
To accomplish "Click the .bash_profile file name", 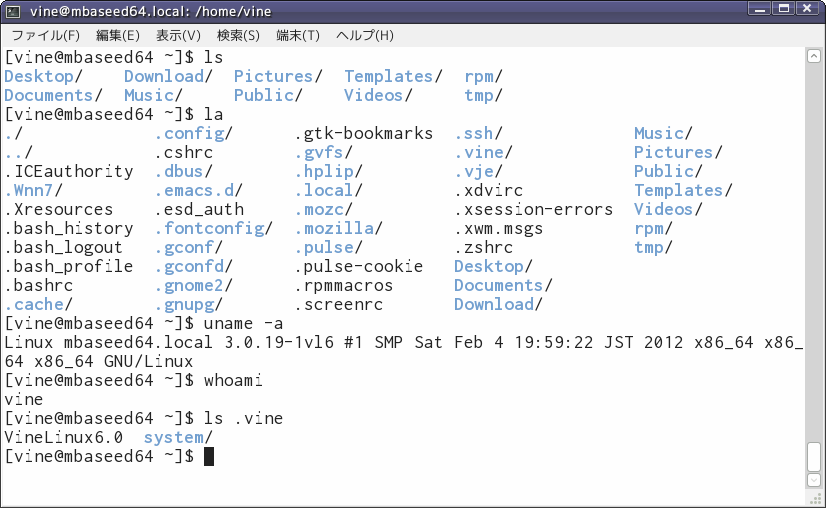I will pos(69,267).
